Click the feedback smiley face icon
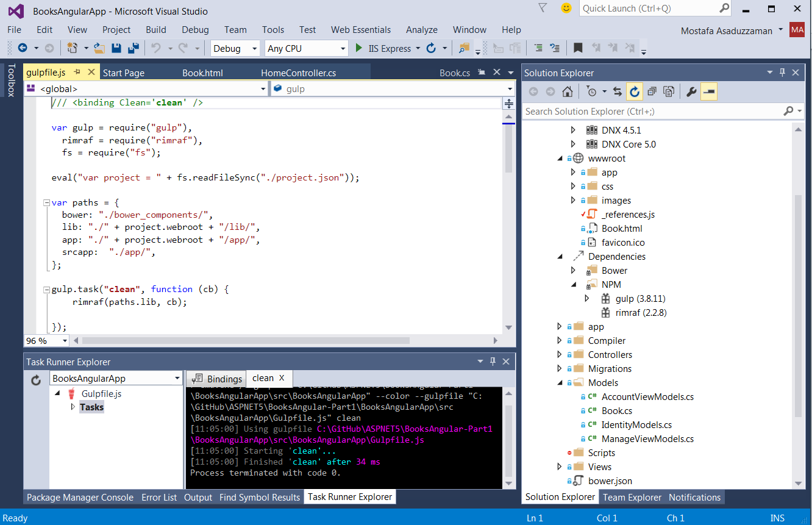 (x=566, y=9)
